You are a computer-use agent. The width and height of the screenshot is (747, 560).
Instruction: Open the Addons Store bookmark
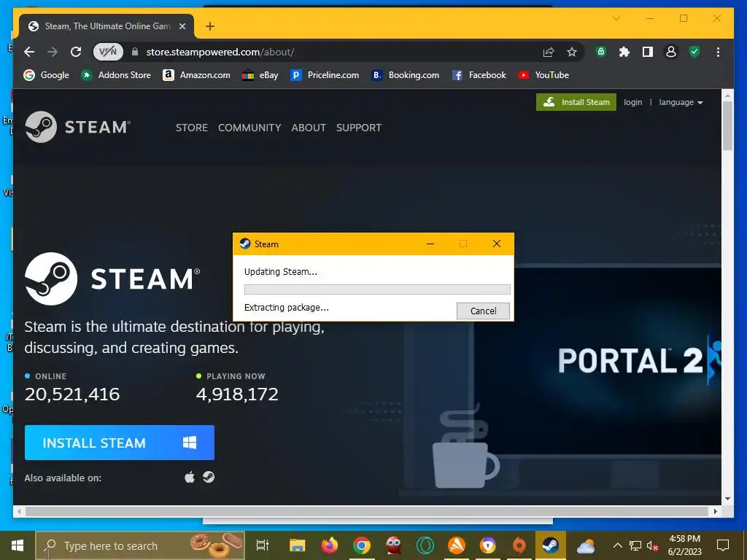(x=116, y=75)
